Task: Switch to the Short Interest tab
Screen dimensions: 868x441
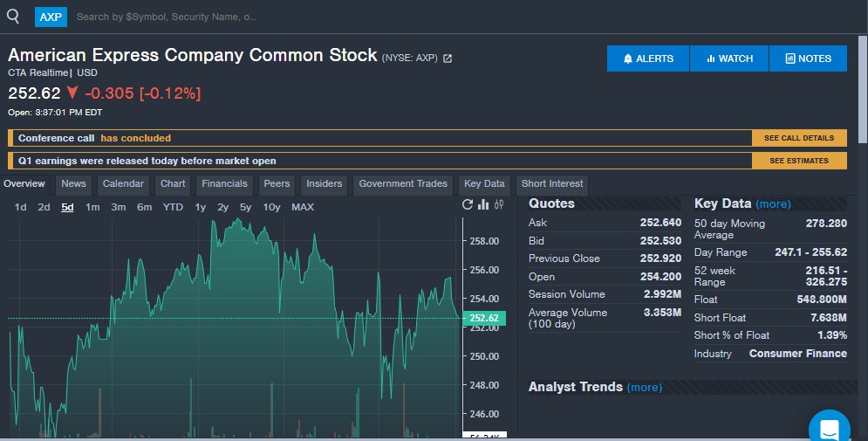Action: tap(552, 184)
